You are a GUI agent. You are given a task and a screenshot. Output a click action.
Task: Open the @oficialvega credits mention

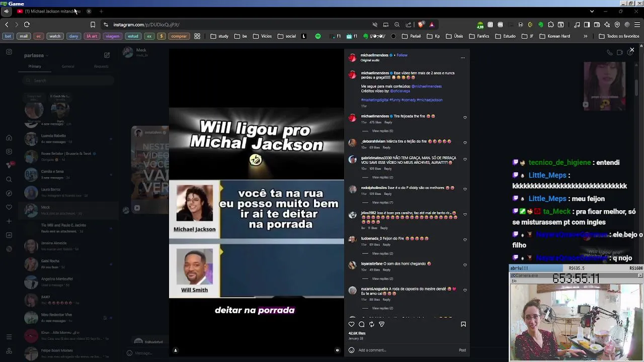(x=400, y=91)
